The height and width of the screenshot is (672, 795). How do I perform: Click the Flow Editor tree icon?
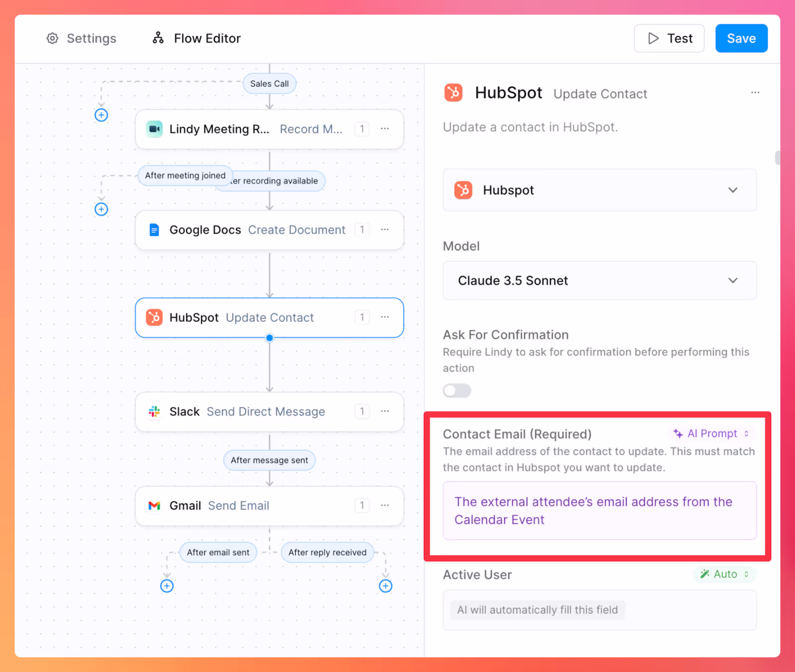coord(158,38)
